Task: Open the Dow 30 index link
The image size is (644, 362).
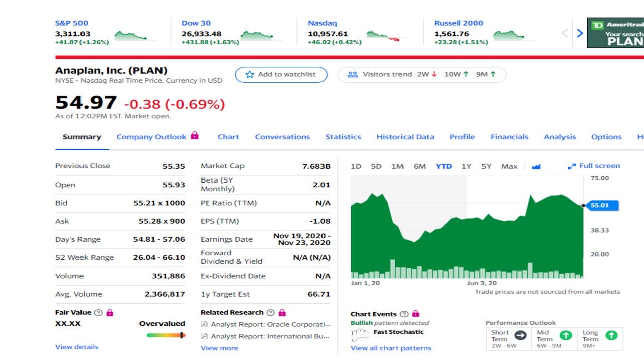Action: pos(196,23)
